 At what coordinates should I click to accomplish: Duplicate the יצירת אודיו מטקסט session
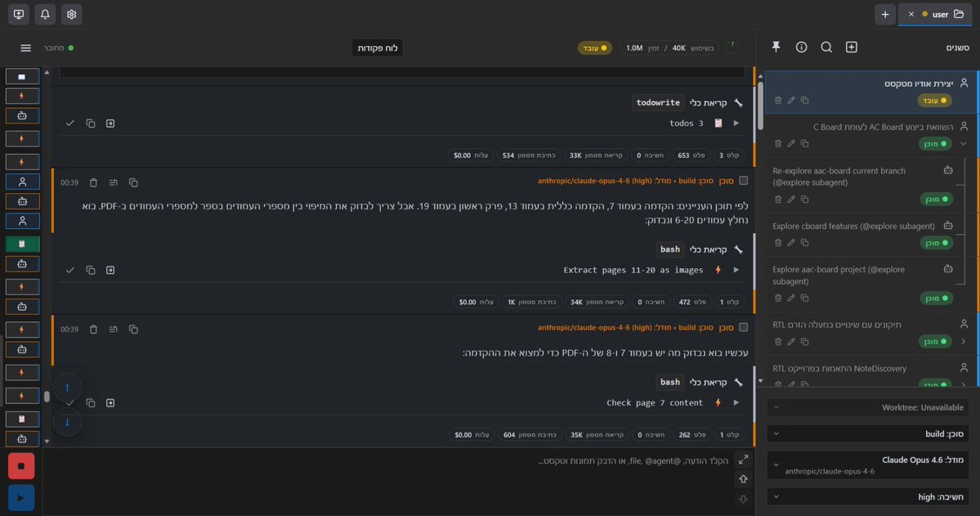click(x=804, y=100)
